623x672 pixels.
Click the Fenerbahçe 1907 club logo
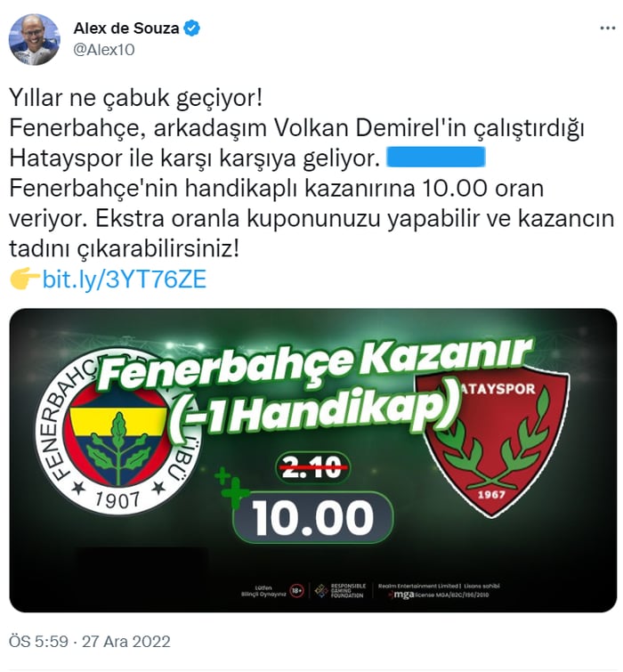click(117, 430)
